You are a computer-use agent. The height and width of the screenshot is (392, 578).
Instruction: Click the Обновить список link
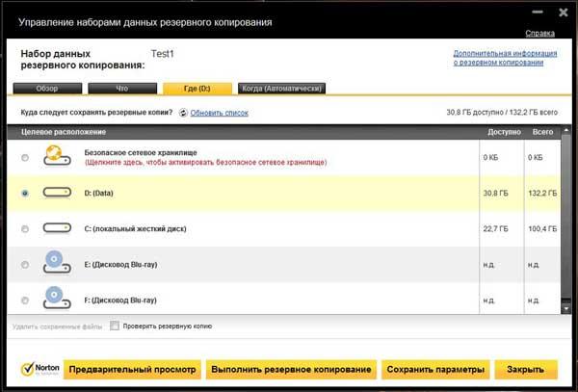pos(220,113)
